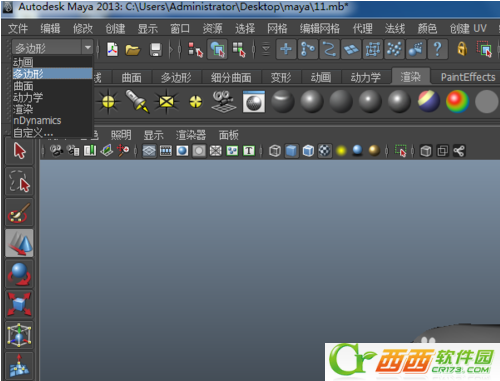Activate the Rotate tool sphere icon
The height and width of the screenshot is (381, 500).
[19, 274]
